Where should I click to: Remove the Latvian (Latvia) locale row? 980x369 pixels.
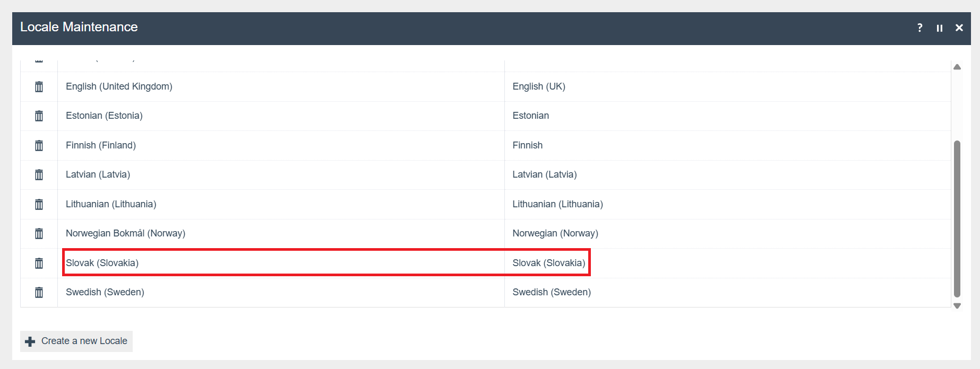coord(39,174)
